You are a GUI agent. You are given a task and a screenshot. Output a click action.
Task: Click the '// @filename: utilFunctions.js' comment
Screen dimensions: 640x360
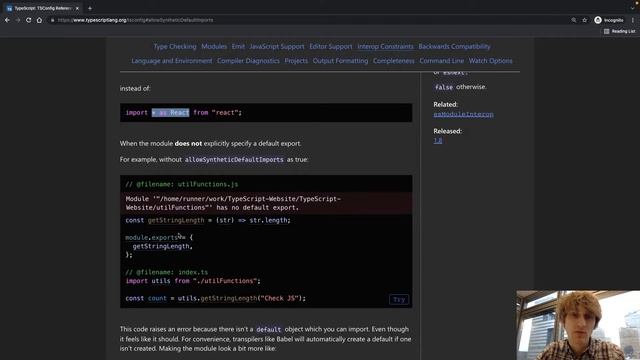[x=182, y=184]
